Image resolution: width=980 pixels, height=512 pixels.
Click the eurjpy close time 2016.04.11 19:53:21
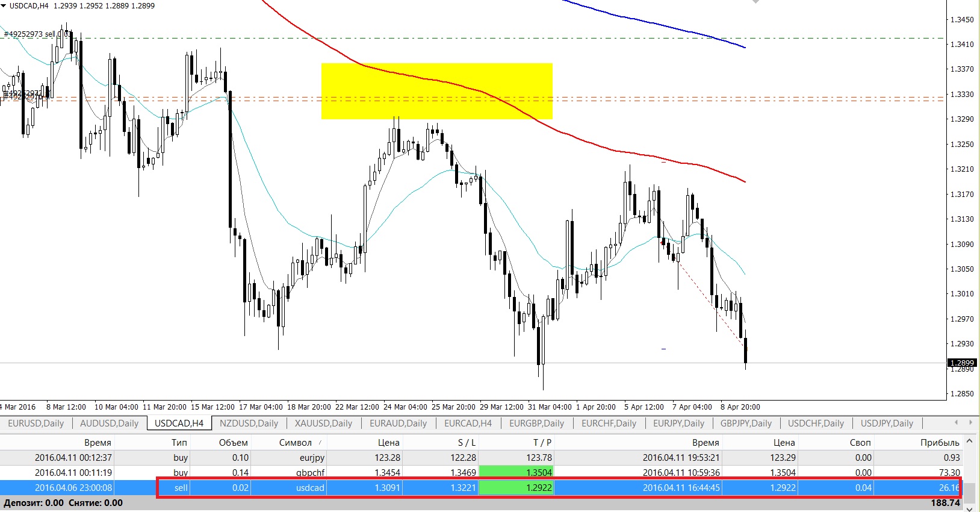pyautogui.click(x=681, y=457)
